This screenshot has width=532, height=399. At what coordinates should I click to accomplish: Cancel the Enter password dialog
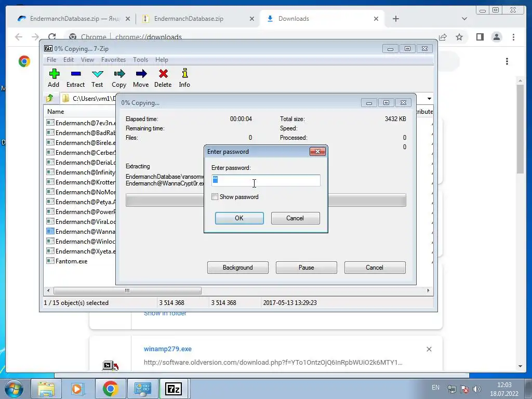pos(295,218)
